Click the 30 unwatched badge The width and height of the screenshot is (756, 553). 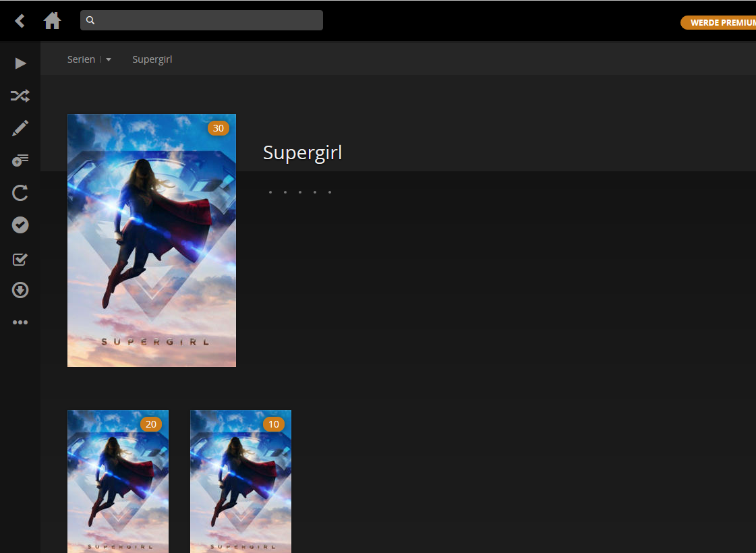pyautogui.click(x=219, y=128)
